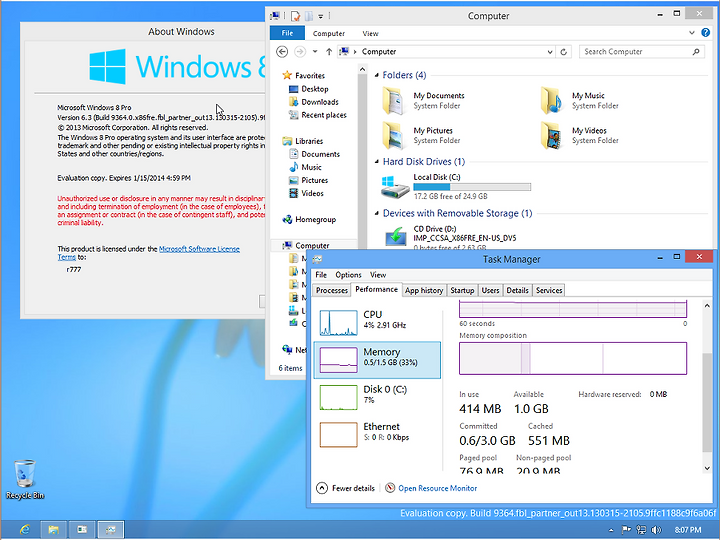Customize Quick Access Toolbar dropdown arrow

tap(321, 17)
